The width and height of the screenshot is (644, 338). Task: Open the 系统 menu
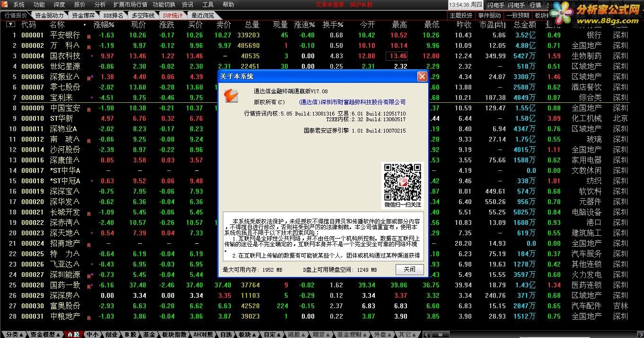pyautogui.click(x=19, y=4)
